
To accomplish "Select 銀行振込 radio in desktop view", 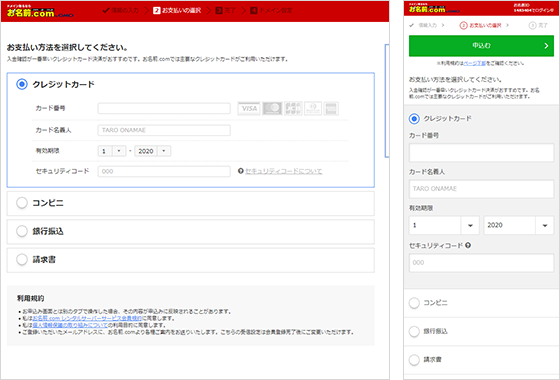I will [x=22, y=231].
